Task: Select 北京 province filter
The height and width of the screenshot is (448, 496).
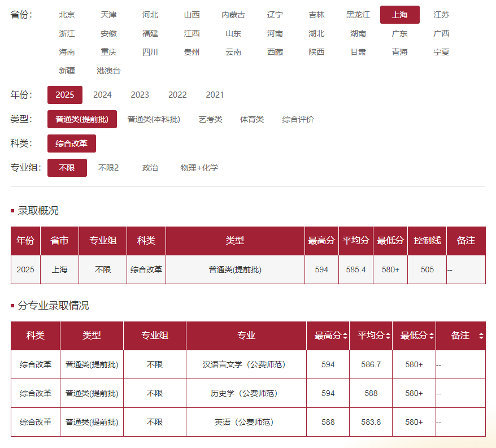Action: tap(67, 15)
